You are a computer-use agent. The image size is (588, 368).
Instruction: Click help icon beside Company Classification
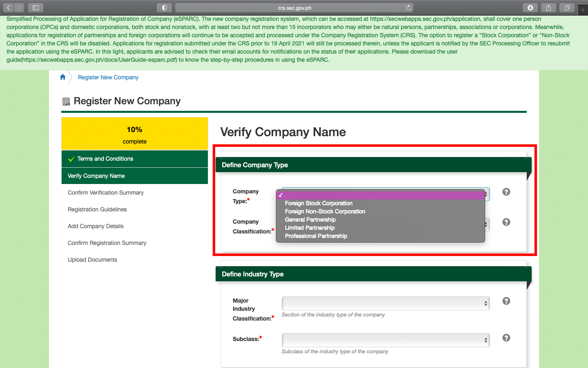[506, 222]
